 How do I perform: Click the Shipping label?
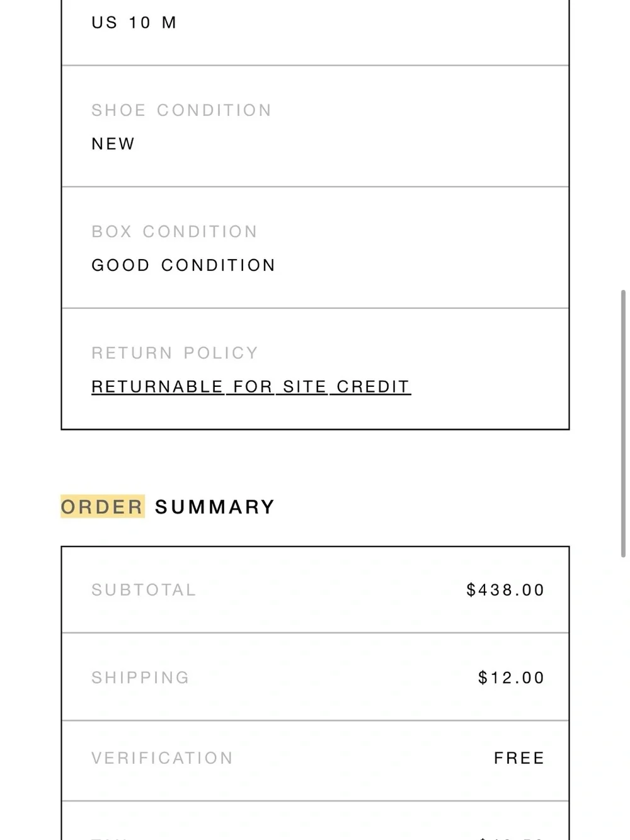pyautogui.click(x=140, y=677)
